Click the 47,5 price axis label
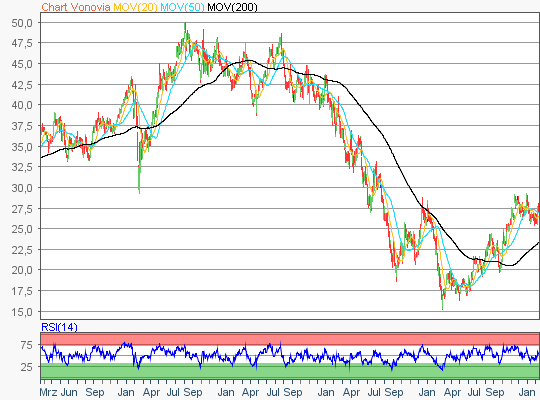540x400 pixels. click(x=22, y=43)
